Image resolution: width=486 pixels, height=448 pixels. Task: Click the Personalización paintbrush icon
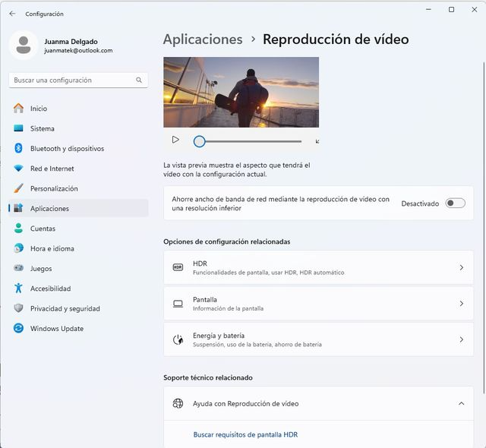18,188
